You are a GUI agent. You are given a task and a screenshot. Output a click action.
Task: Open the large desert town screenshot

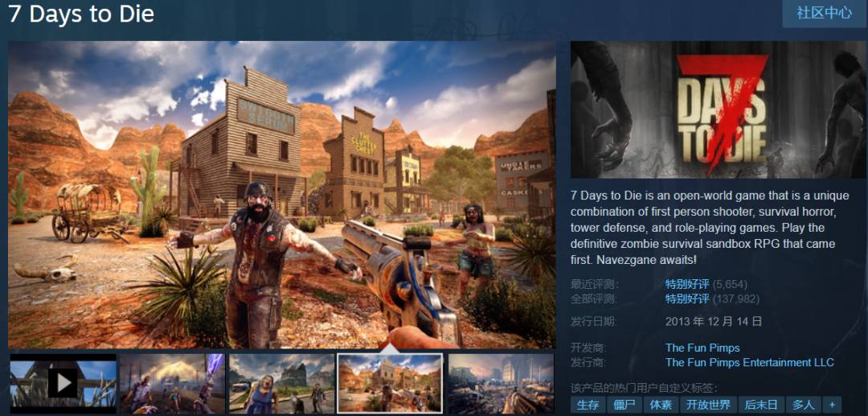[x=282, y=195]
